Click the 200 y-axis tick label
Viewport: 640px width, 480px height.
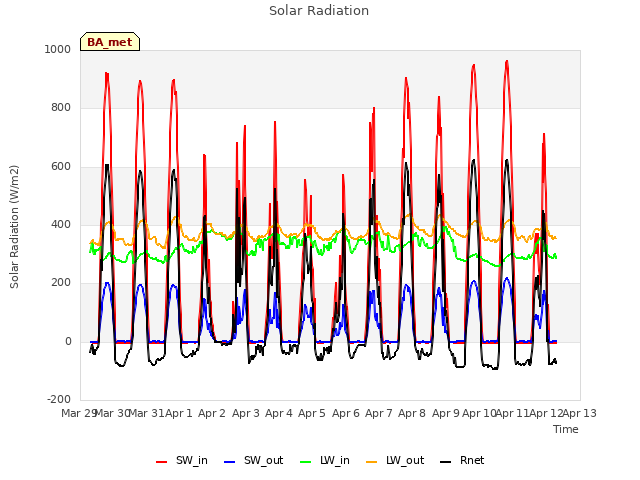click(61, 282)
